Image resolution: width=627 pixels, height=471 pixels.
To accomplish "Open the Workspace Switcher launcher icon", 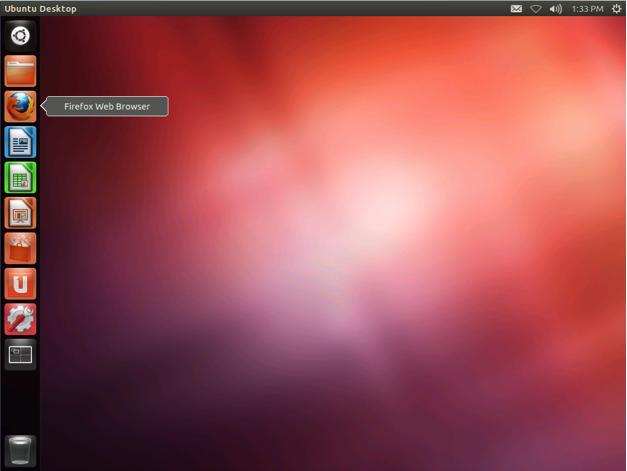I will (x=20, y=355).
